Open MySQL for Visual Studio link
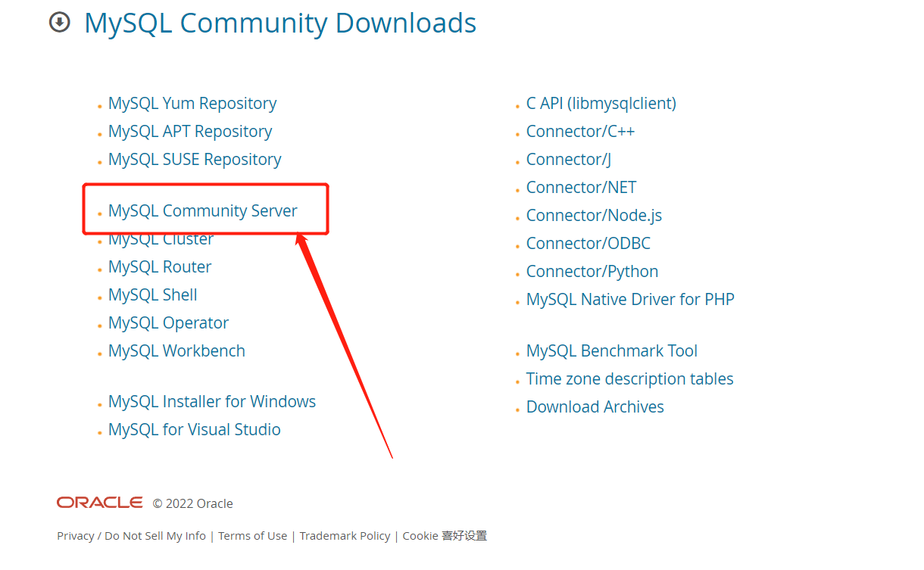This screenshot has height=570, width=924. (x=195, y=429)
